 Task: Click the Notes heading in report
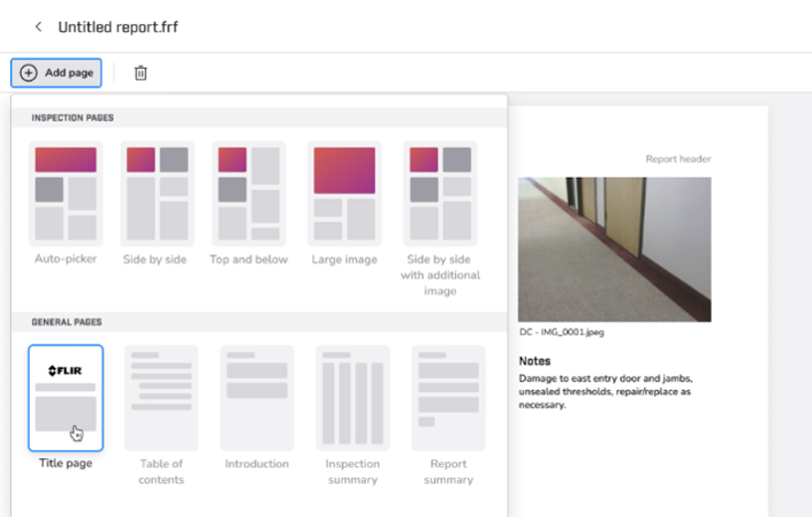click(x=535, y=361)
